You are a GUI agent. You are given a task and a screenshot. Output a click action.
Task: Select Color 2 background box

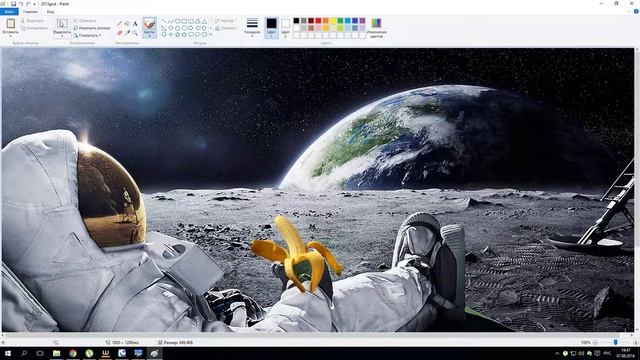(285, 28)
